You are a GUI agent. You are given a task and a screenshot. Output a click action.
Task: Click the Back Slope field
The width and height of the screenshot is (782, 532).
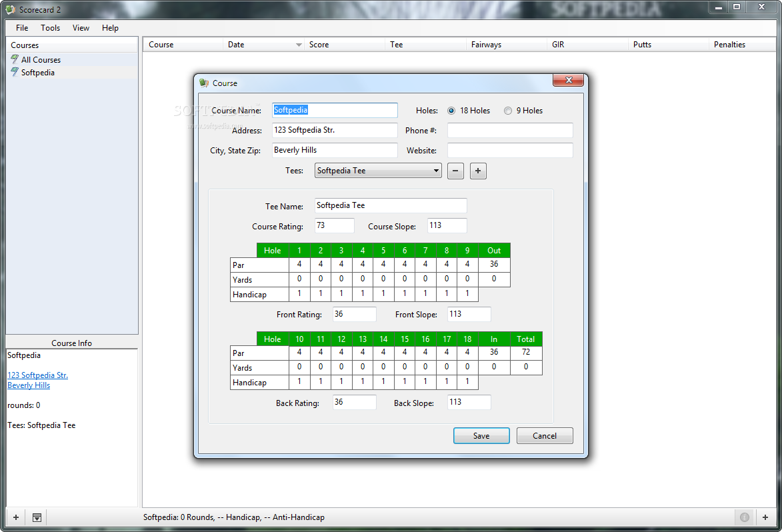point(469,402)
